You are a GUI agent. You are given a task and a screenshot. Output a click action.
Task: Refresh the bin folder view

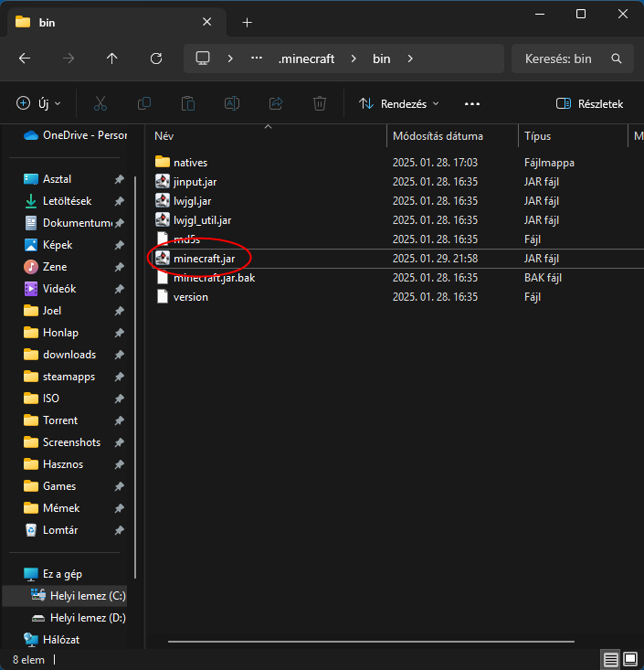[x=156, y=58]
